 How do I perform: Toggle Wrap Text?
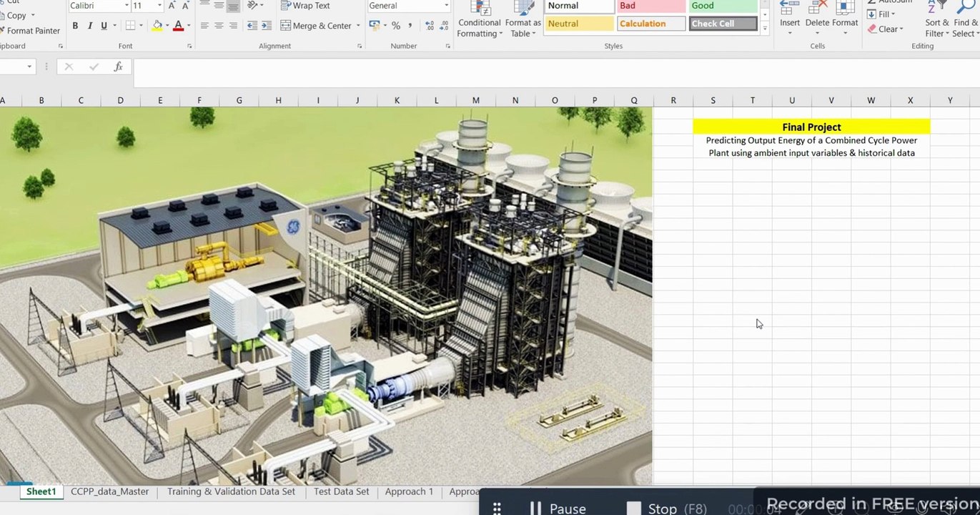[305, 6]
